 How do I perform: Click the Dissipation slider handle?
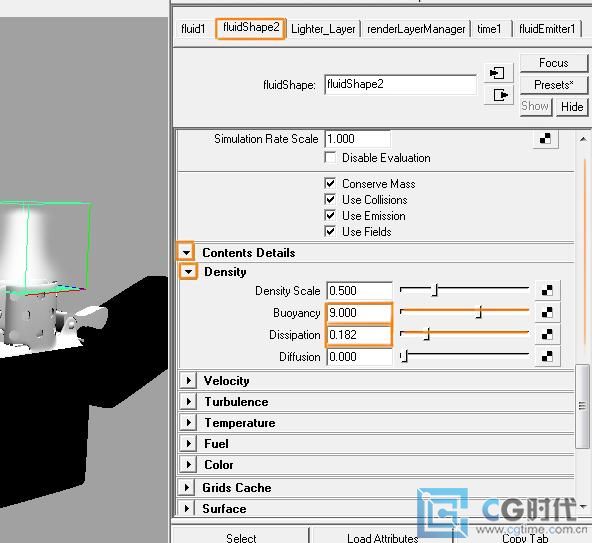pyautogui.click(x=427, y=335)
